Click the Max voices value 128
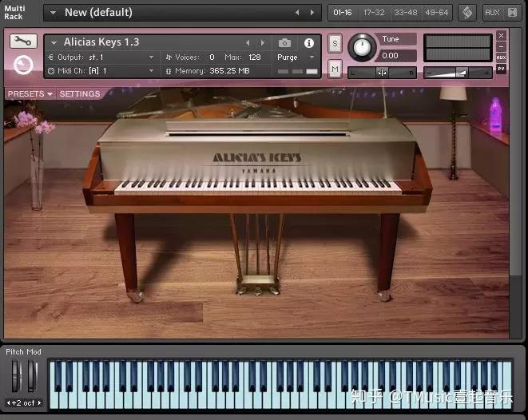The height and width of the screenshot is (420, 528). [255, 57]
